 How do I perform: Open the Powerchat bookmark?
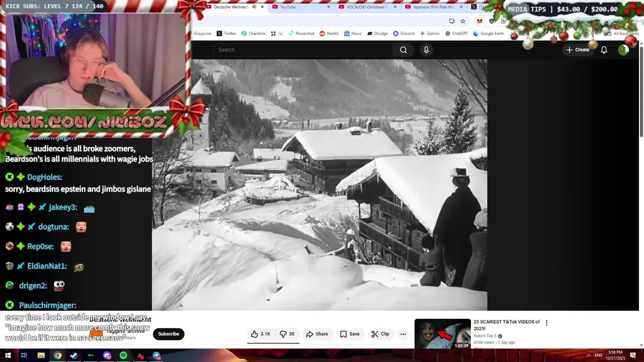coord(301,34)
